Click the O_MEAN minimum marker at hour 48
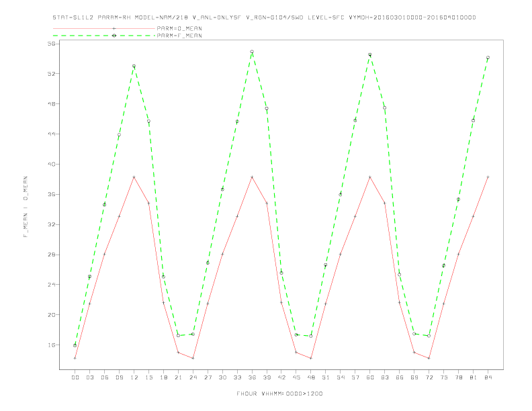This screenshot has width=532, height=411. click(x=311, y=358)
